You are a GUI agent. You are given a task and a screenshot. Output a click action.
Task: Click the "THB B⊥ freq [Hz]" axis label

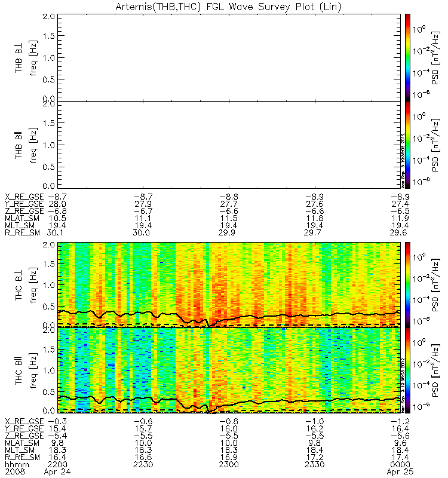point(26,58)
